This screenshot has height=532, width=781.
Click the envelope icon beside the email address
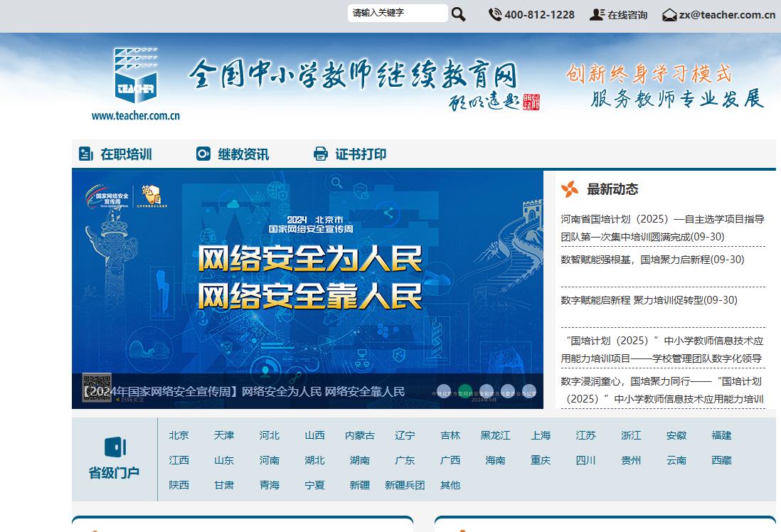(x=669, y=15)
